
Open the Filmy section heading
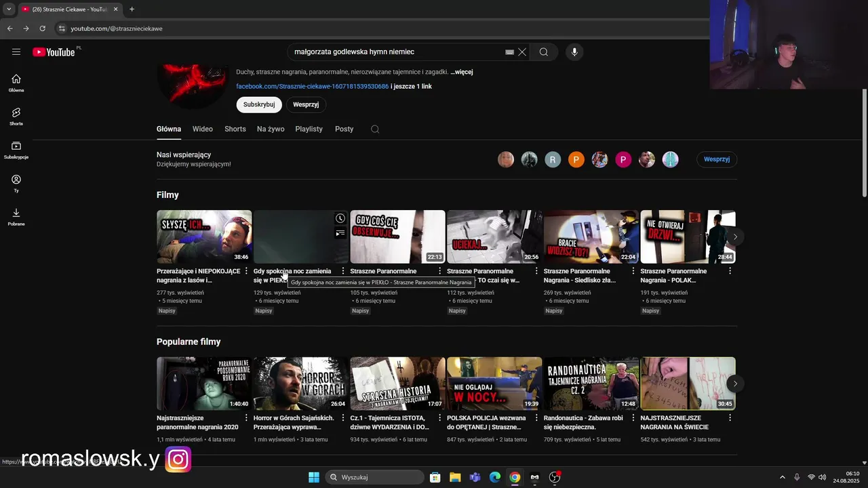pyautogui.click(x=167, y=195)
